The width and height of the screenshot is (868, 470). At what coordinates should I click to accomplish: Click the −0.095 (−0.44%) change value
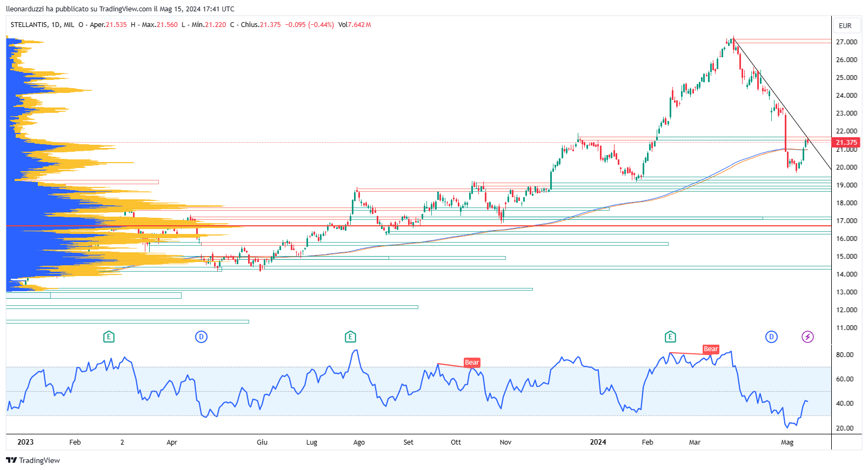[x=309, y=25]
